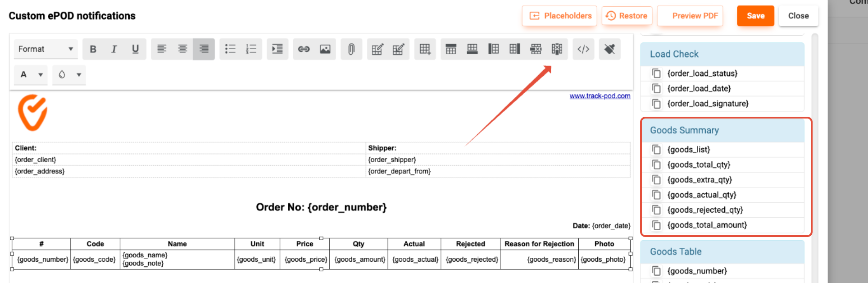The width and height of the screenshot is (868, 283).
Task: Align text right
Action: pyautogui.click(x=204, y=49)
